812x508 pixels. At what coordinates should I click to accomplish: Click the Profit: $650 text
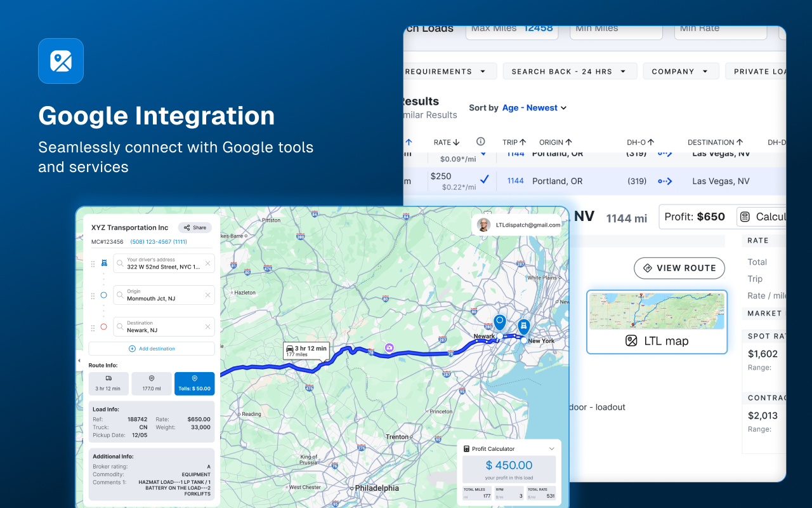[695, 217]
